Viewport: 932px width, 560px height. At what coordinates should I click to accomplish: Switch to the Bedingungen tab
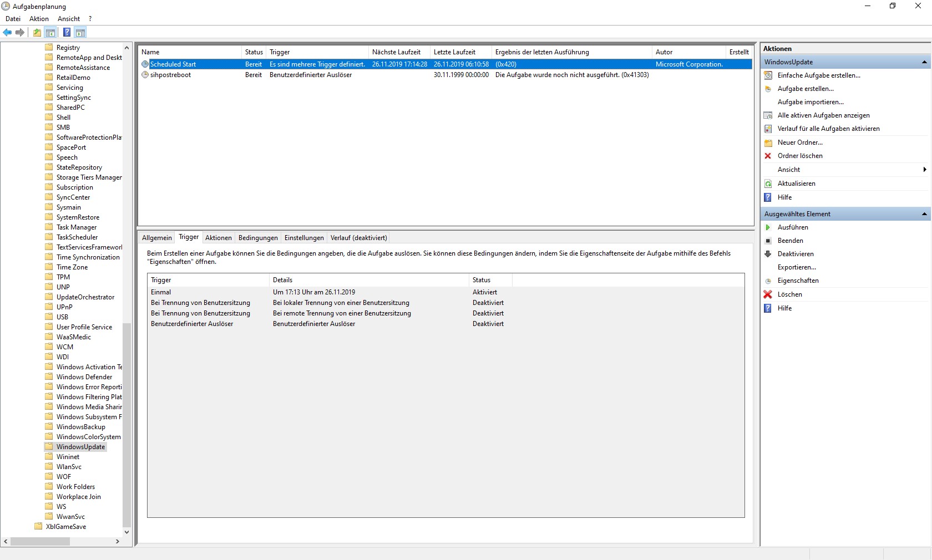click(x=258, y=238)
